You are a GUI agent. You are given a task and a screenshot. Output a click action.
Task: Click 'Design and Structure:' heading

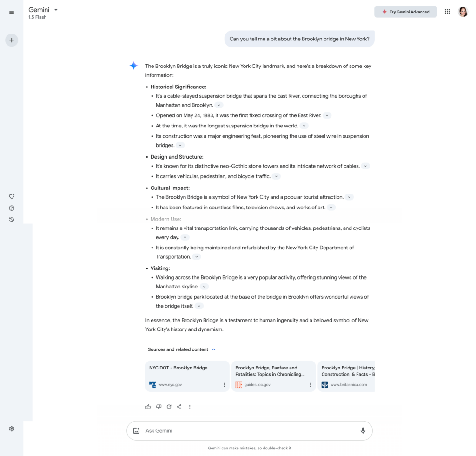(177, 157)
